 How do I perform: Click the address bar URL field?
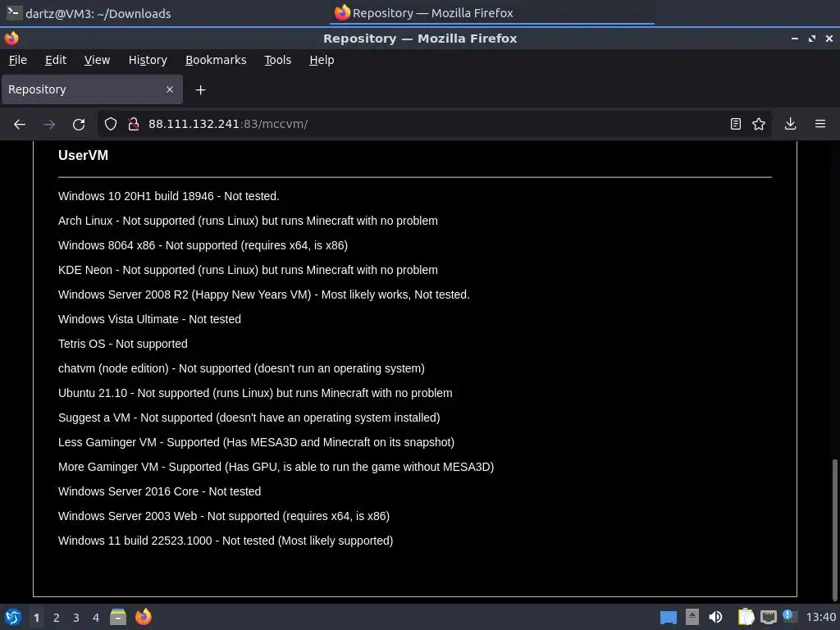click(x=434, y=125)
